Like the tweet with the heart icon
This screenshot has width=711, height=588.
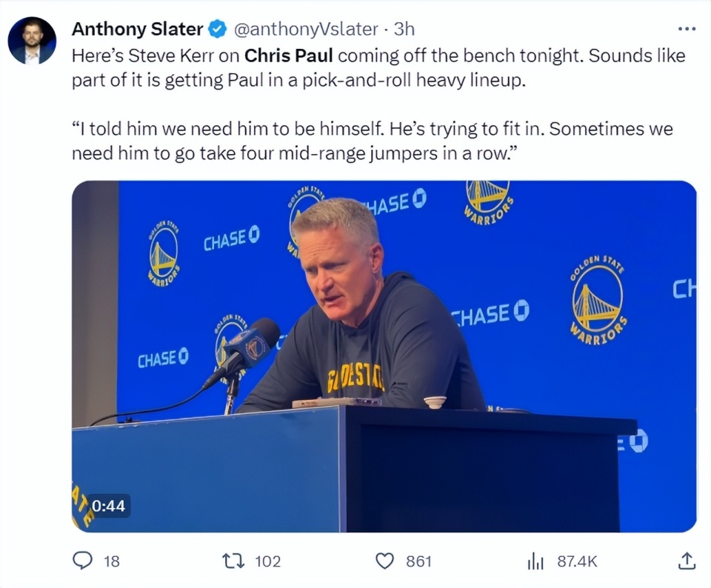click(x=384, y=561)
